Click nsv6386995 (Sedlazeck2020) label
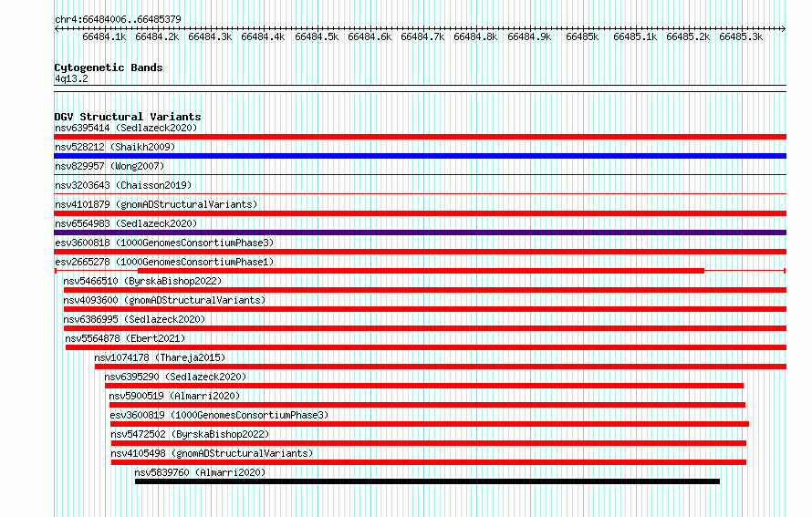This screenshot has width=812, height=517. (134, 319)
